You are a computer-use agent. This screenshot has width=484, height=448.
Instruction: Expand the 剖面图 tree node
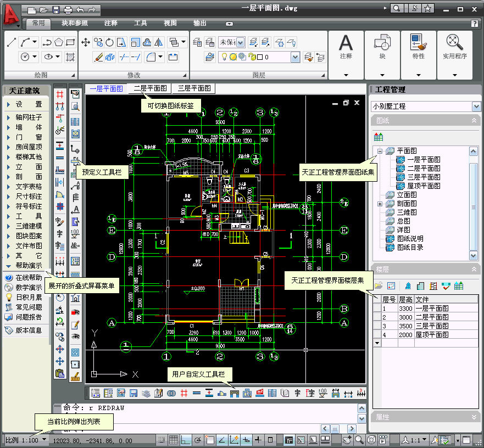pyautogui.click(x=379, y=204)
